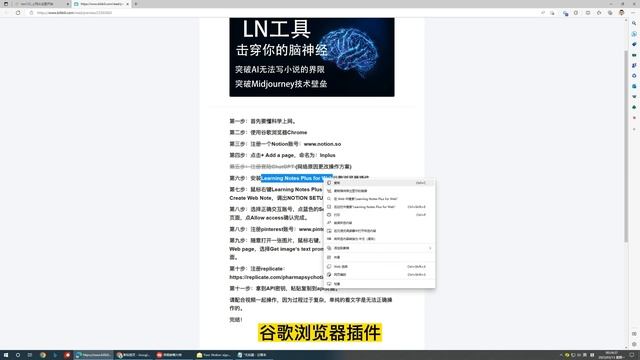This screenshot has height=360, width=640.
Task: Switch to the Google Chrome taskbar window
Action: 133,355
